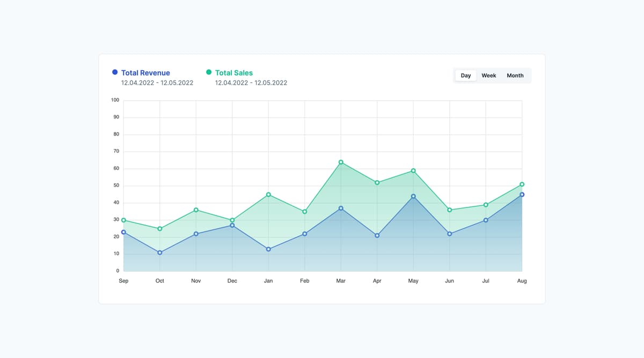The height and width of the screenshot is (358, 644).
Task: Click the Total Revenue date range text
Action: [x=157, y=83]
